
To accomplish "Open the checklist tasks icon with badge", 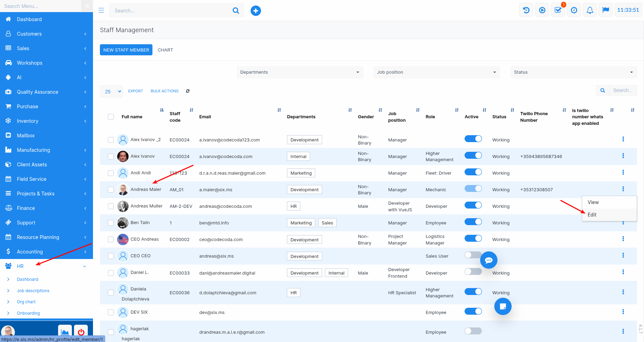I will [x=558, y=10].
